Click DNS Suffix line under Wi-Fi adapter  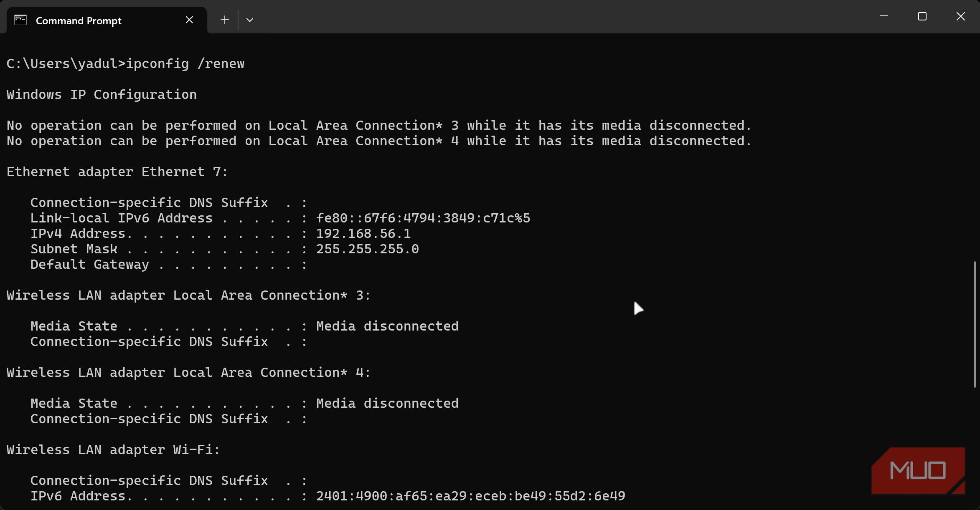click(x=169, y=480)
